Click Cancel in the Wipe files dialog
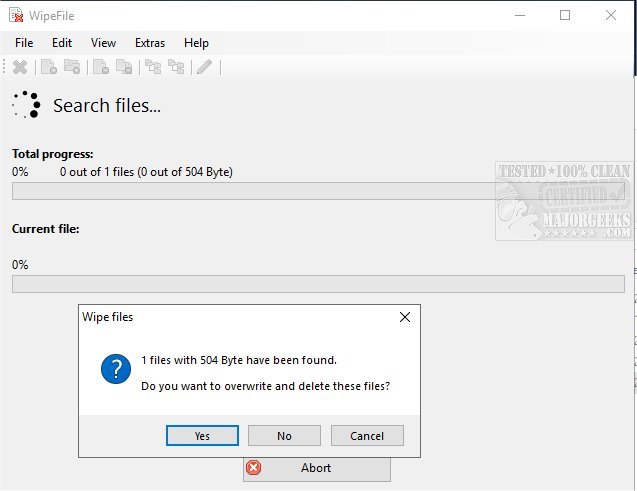This screenshot has width=637, height=491. pyautogui.click(x=367, y=435)
